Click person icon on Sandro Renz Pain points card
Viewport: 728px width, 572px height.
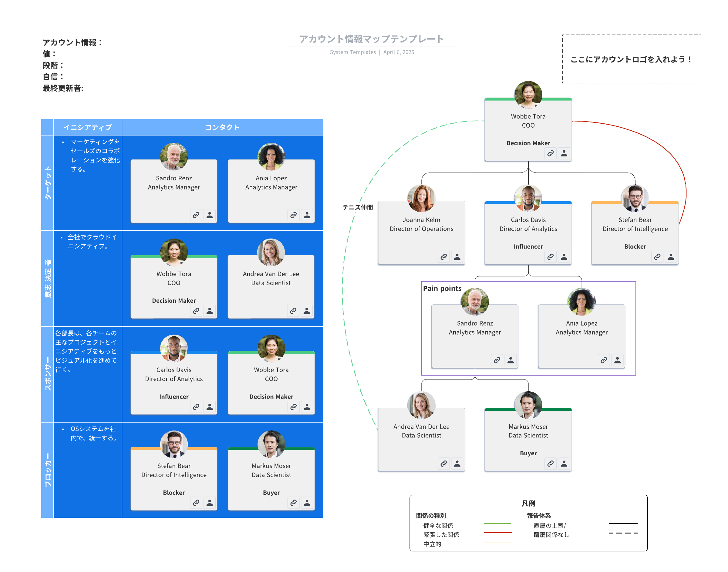[511, 360]
